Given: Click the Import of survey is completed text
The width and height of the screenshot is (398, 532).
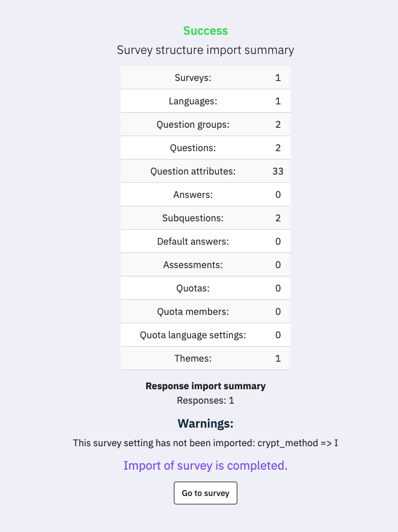Looking at the screenshot, I should point(206,465).
